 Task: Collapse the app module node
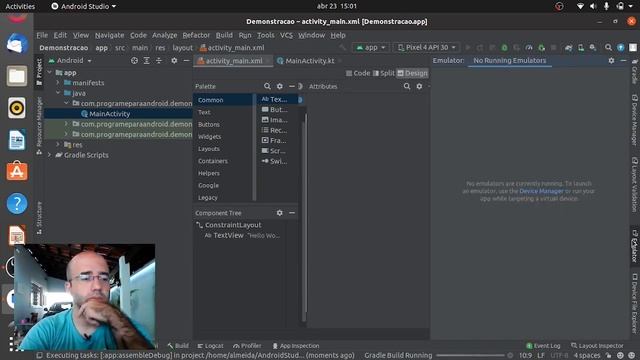point(50,73)
